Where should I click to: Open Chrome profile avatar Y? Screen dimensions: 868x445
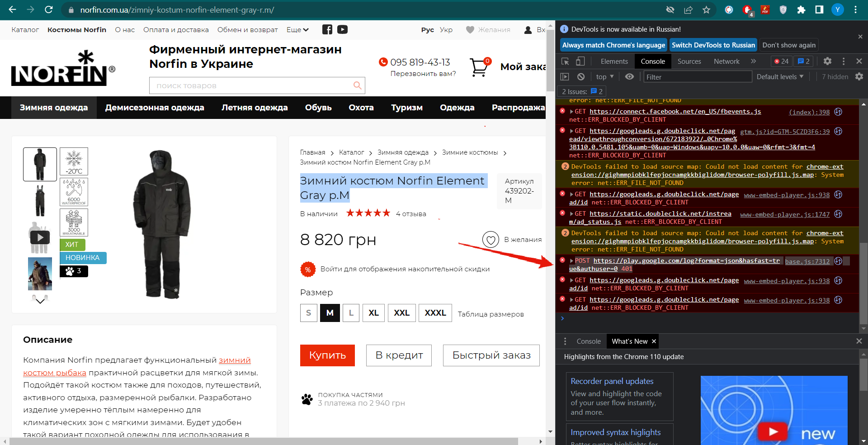point(838,9)
